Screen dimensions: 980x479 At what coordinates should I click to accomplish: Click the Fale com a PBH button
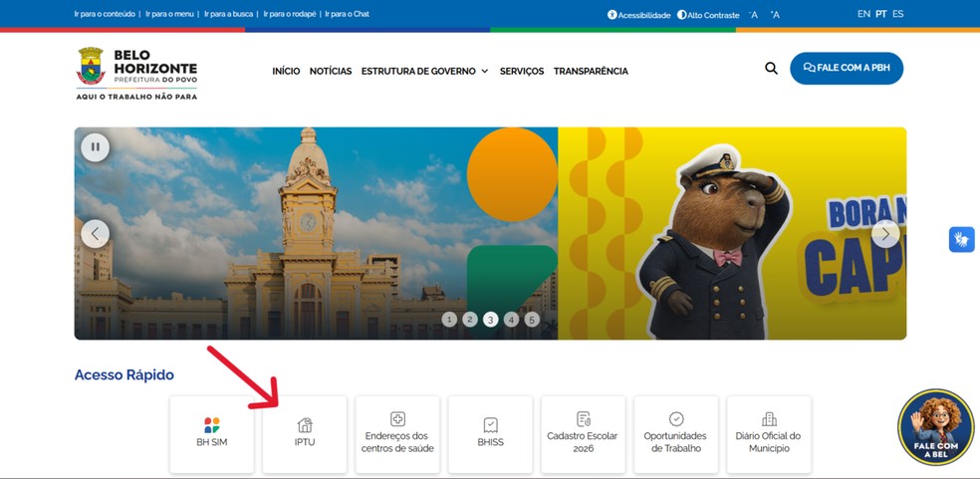pyautogui.click(x=847, y=68)
